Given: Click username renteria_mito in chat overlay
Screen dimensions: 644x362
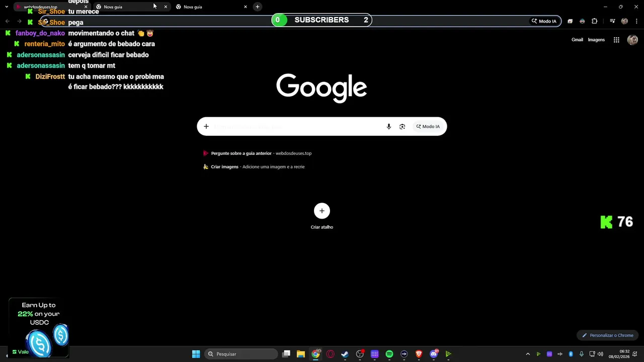Looking at the screenshot, I should (x=44, y=44).
